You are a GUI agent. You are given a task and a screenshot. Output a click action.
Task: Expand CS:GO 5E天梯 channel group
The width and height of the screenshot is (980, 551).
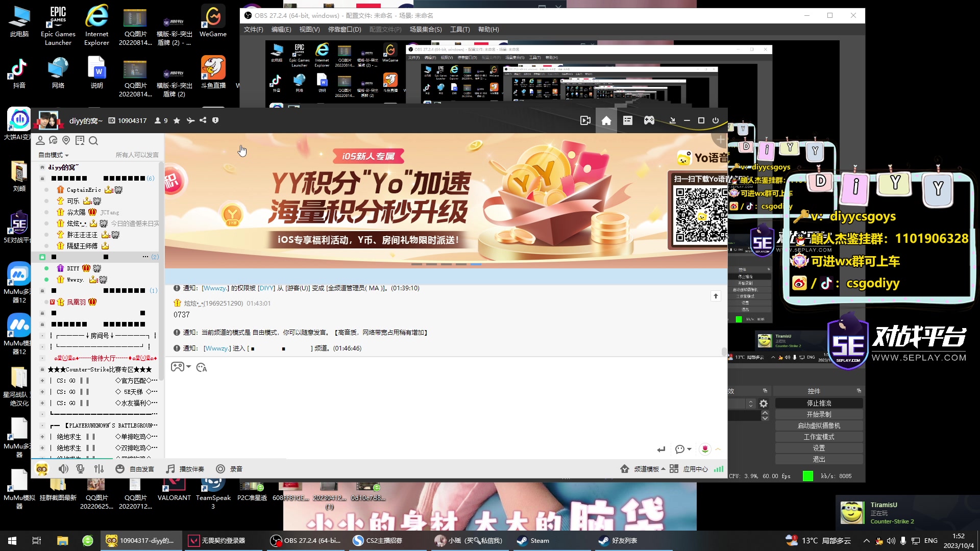pos(42,392)
